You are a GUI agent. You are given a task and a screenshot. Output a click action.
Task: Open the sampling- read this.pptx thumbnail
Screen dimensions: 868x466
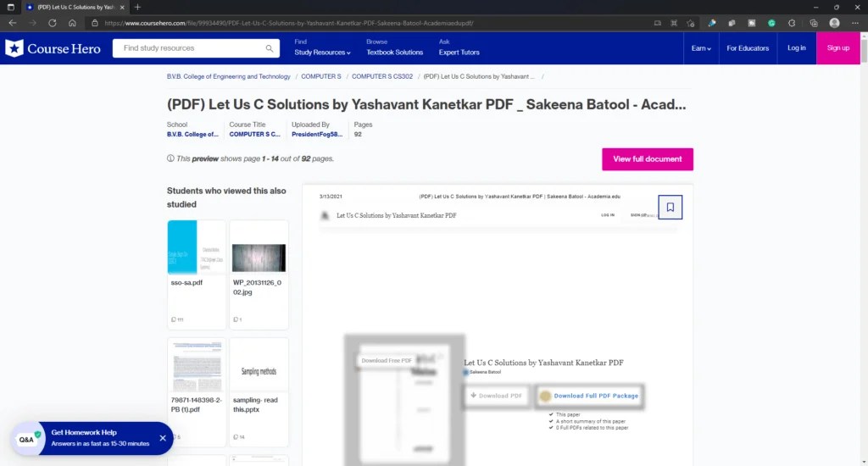[259, 365]
